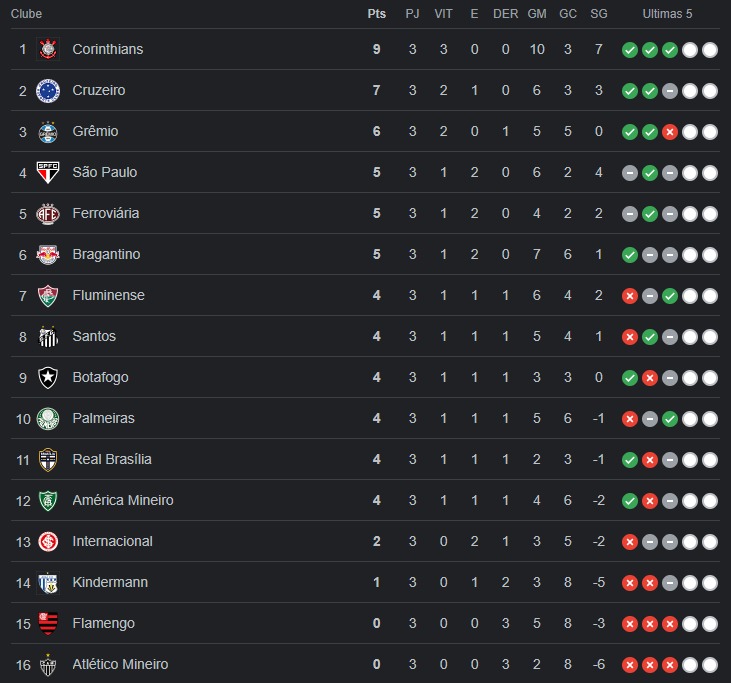Click the Botafogo star crest

[x=48, y=378]
